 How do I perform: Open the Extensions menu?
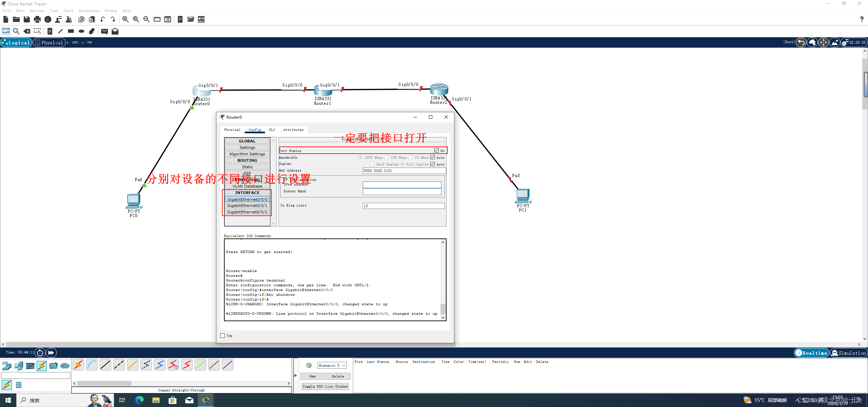coord(89,11)
